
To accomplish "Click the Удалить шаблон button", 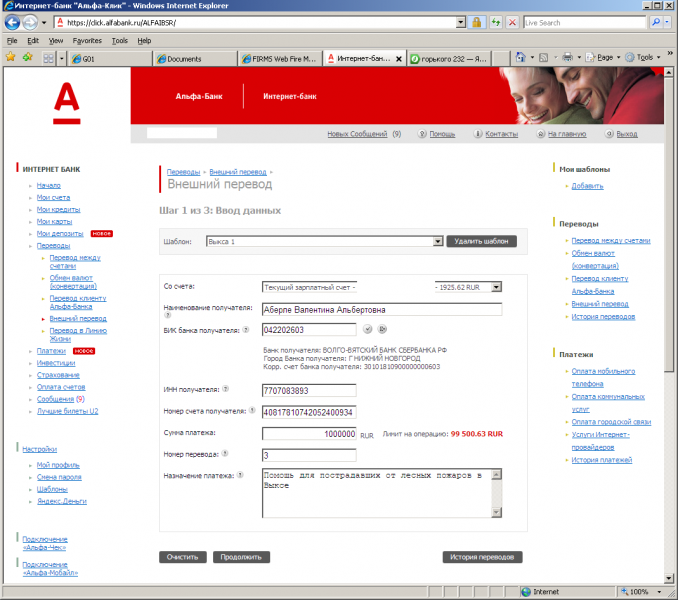I will click(482, 242).
